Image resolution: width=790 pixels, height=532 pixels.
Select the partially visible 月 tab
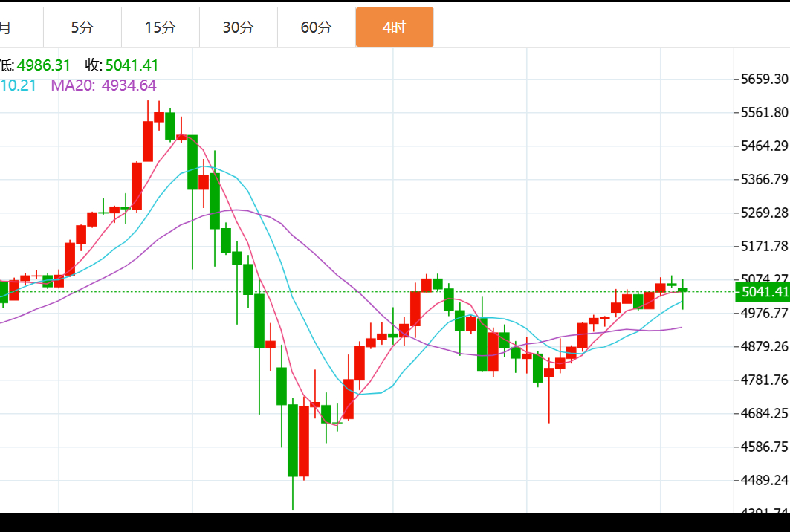point(6,27)
